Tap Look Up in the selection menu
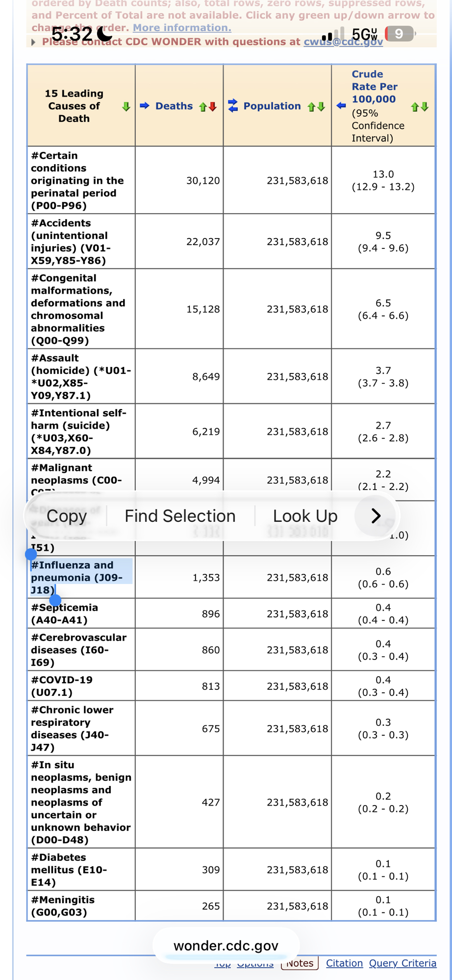The height and width of the screenshot is (980, 452). [x=305, y=516]
